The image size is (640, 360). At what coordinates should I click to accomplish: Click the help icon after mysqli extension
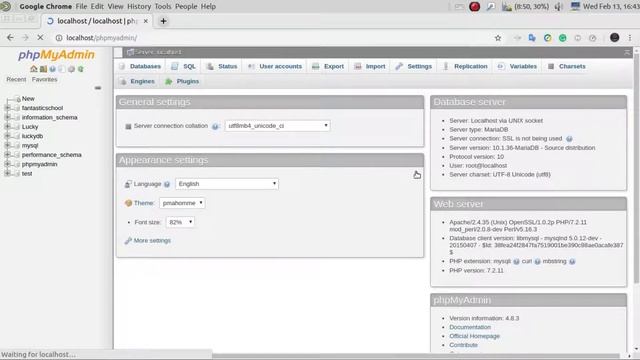(x=516, y=261)
